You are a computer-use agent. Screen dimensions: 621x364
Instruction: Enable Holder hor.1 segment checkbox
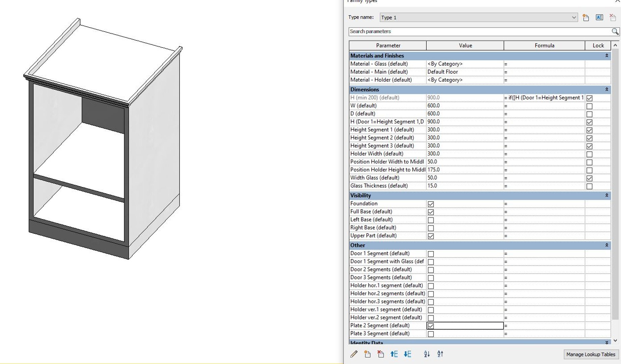coord(431,286)
